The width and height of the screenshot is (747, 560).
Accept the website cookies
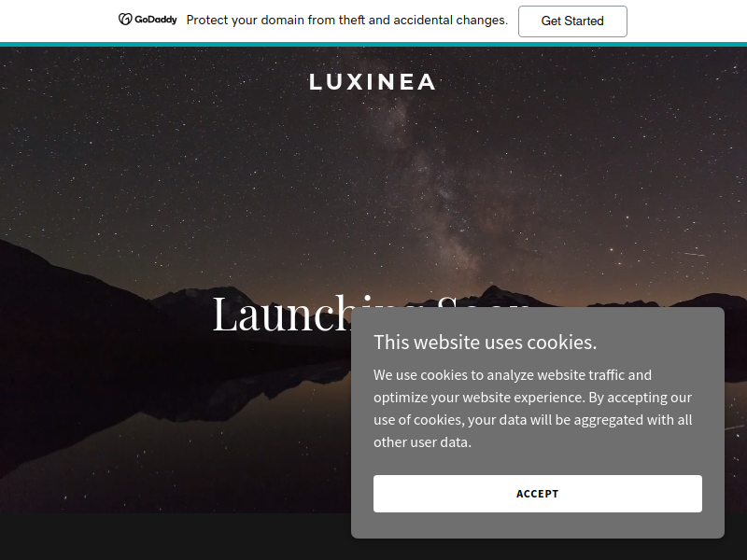tap(538, 494)
